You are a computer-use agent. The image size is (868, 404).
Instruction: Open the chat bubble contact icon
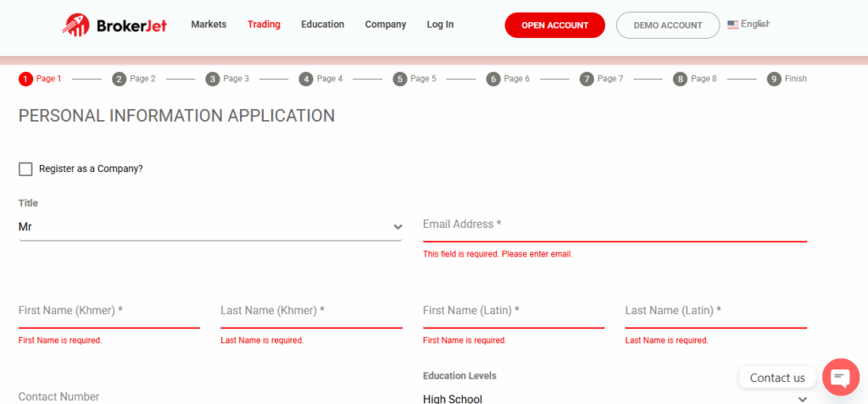(840, 377)
